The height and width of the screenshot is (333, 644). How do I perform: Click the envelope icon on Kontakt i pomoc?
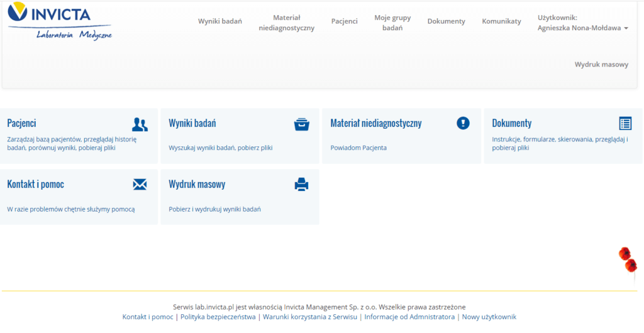click(x=140, y=184)
